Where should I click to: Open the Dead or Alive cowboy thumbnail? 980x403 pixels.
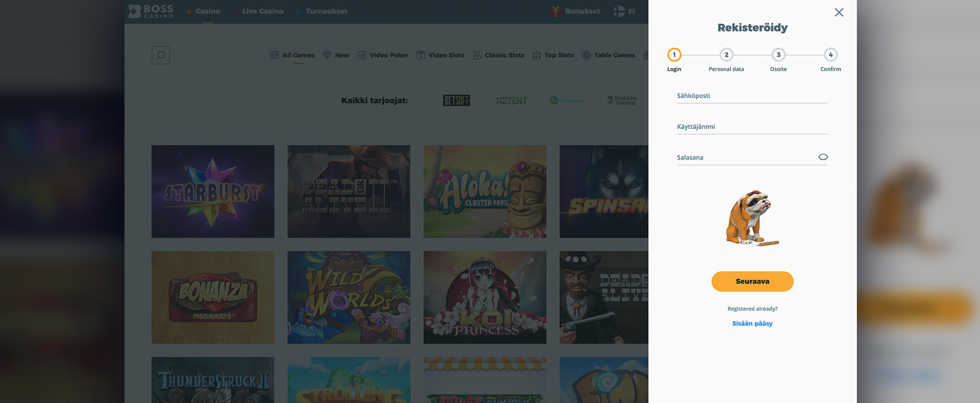coord(604,297)
